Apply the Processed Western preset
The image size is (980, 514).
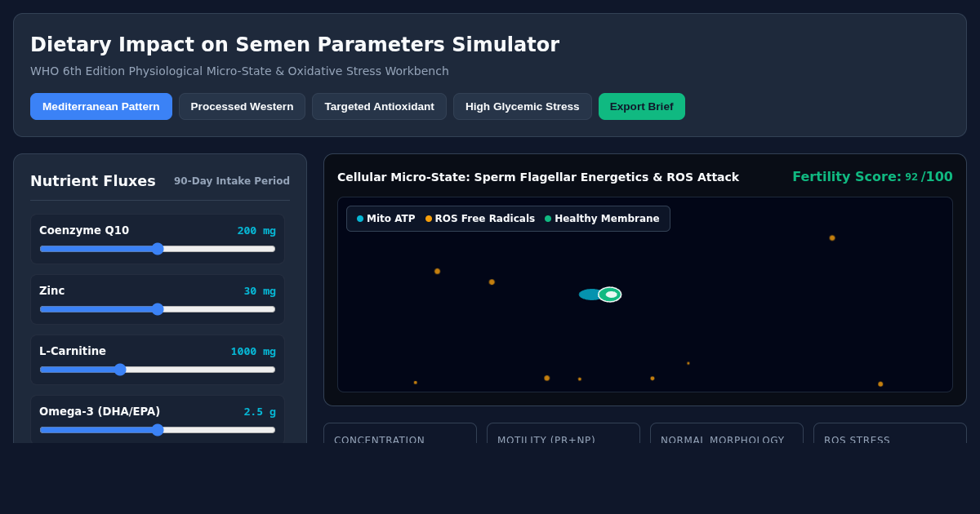[x=242, y=107]
